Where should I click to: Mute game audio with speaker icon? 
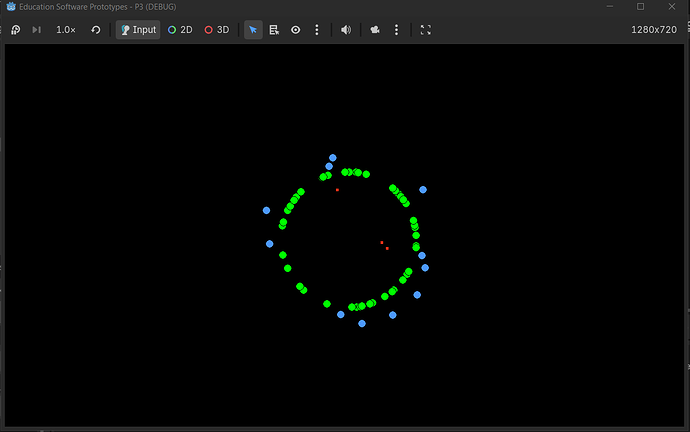pos(346,30)
